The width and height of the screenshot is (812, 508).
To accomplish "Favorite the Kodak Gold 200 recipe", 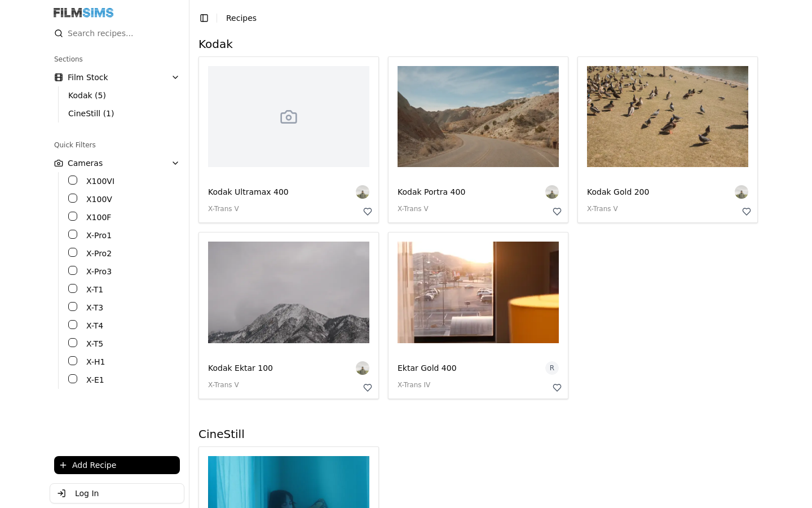I will tap(747, 212).
